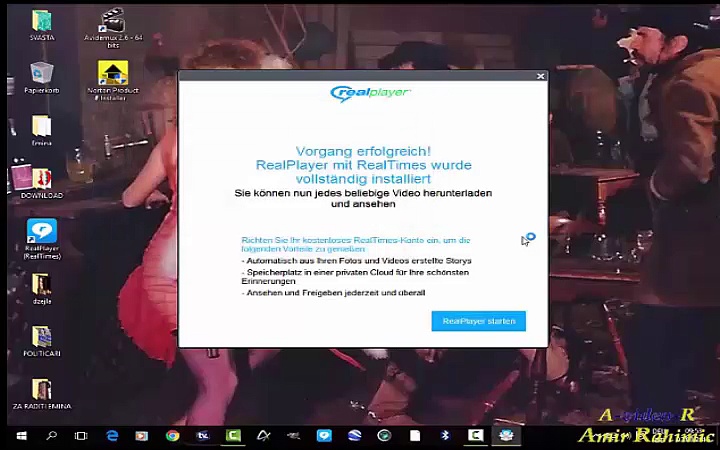The image size is (720, 450).
Task: Close the RealPlayer installer dialog
Action: (x=540, y=76)
